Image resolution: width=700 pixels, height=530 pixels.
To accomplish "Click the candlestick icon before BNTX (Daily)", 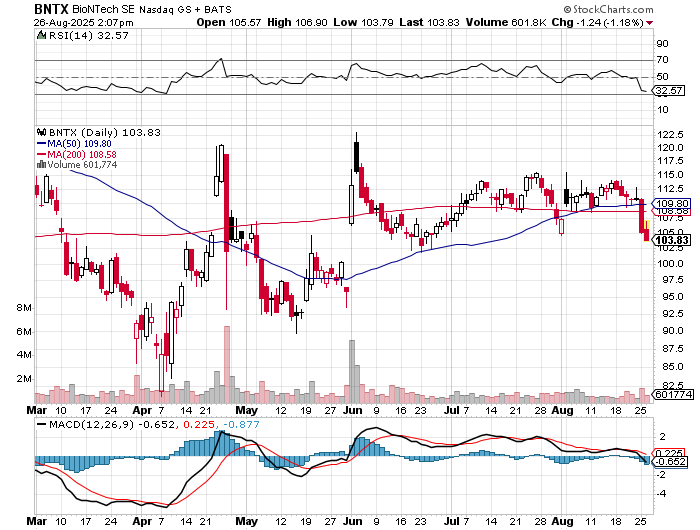I will (x=42, y=132).
